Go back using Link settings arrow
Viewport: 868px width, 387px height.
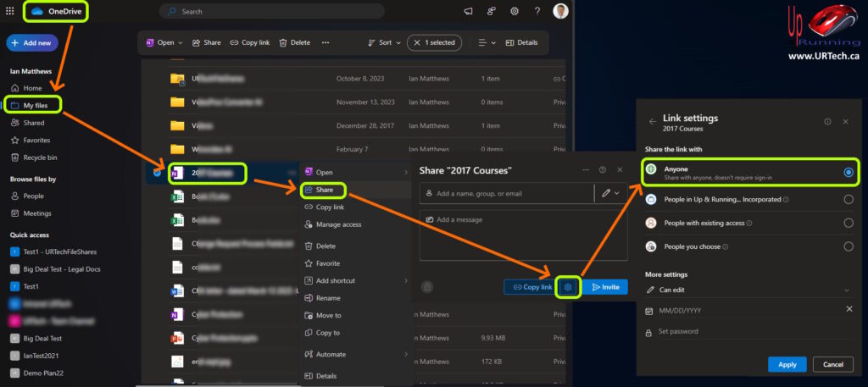[x=653, y=121]
